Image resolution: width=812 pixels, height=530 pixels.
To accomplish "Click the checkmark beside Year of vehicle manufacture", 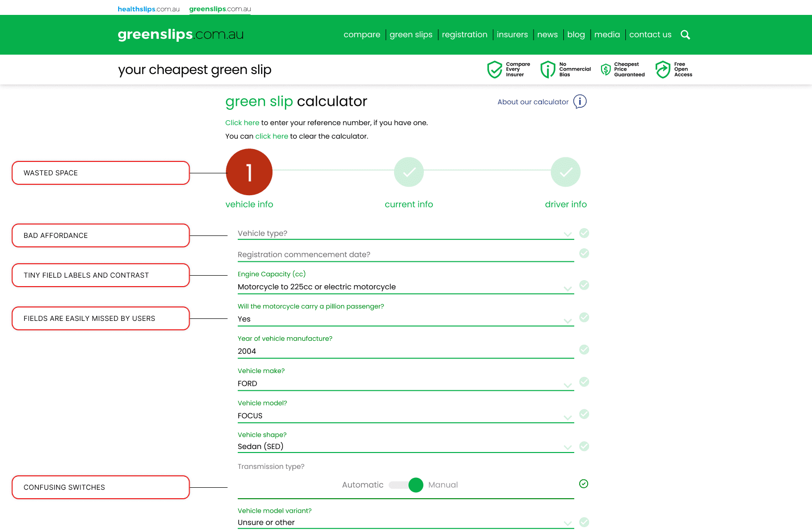I will (x=584, y=350).
